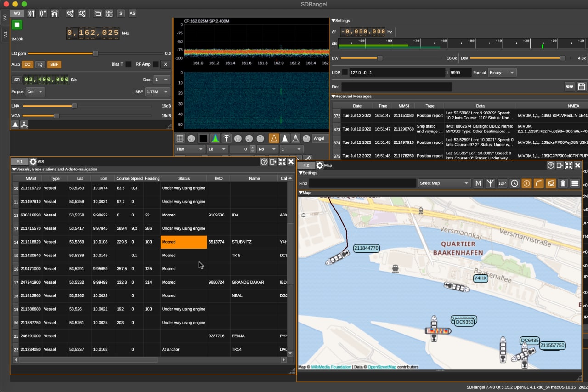Image resolution: width=588 pixels, height=392 pixels.
Task: Toggle the DC auto-correction button
Action: coord(28,64)
